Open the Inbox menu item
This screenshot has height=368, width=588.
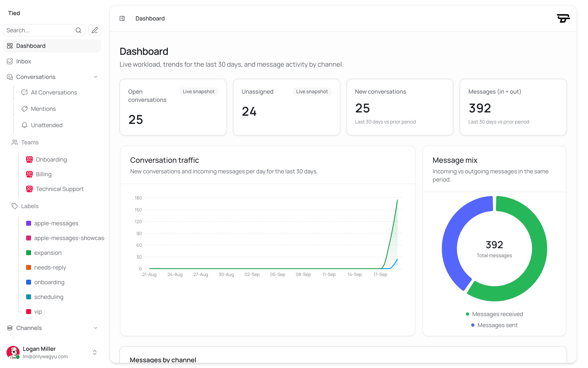click(x=52, y=61)
